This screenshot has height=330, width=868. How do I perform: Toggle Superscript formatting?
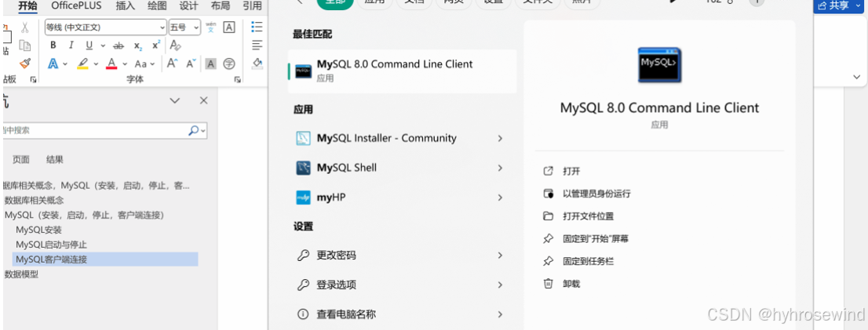tap(156, 45)
